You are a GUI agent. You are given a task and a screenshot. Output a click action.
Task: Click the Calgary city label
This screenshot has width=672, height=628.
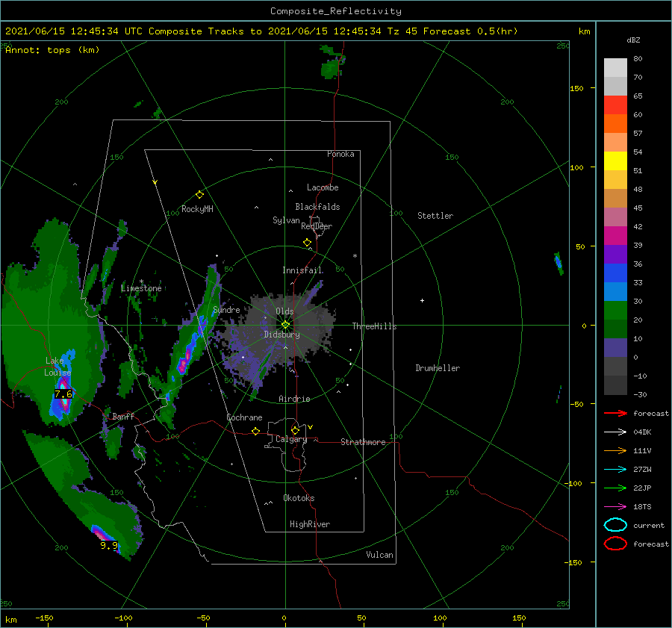point(291,439)
